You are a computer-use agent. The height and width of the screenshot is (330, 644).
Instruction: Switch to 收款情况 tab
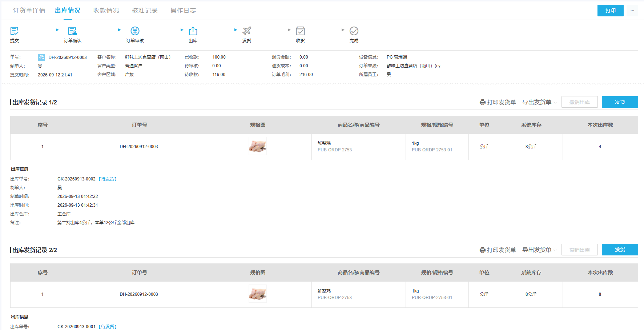pyautogui.click(x=106, y=11)
